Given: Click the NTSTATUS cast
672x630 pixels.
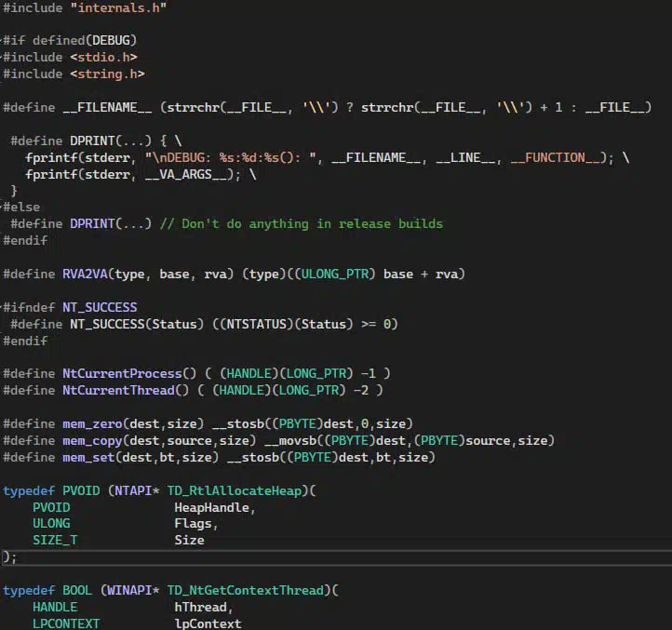Looking at the screenshot, I should point(256,324).
